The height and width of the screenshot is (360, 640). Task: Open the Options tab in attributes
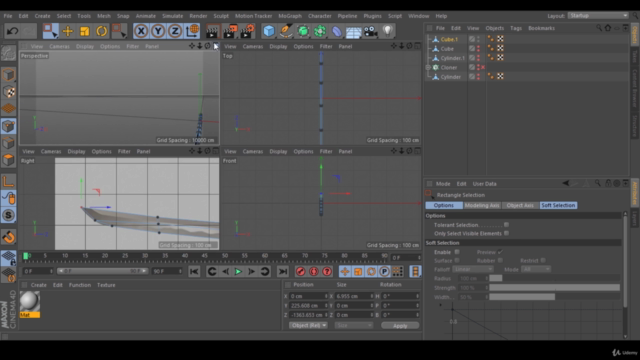point(444,205)
